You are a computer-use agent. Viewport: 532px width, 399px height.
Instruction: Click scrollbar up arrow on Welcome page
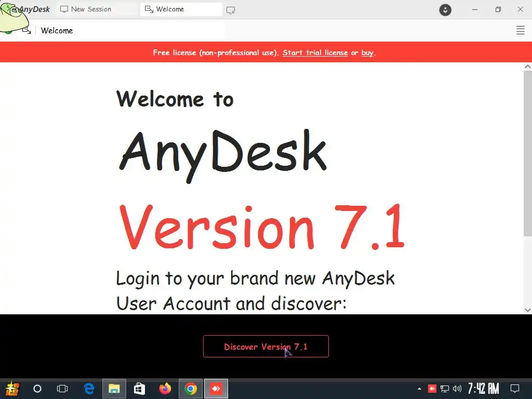point(528,66)
